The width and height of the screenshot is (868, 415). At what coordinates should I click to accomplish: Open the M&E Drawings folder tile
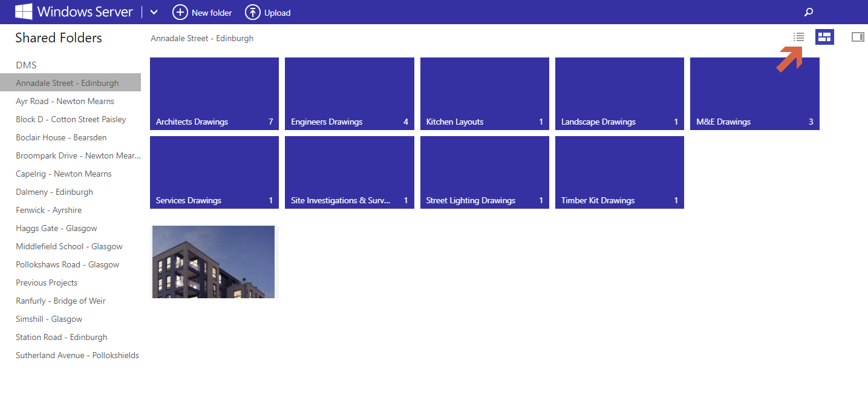[754, 94]
